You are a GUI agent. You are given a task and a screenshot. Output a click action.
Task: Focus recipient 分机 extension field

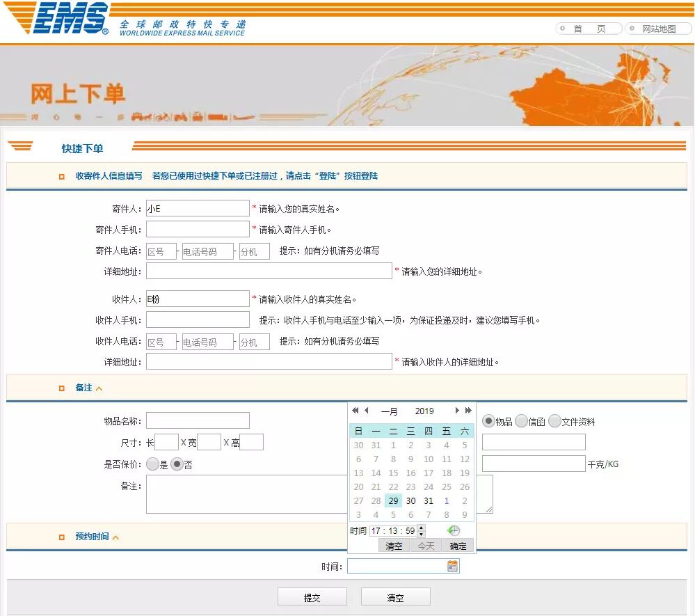click(x=254, y=342)
